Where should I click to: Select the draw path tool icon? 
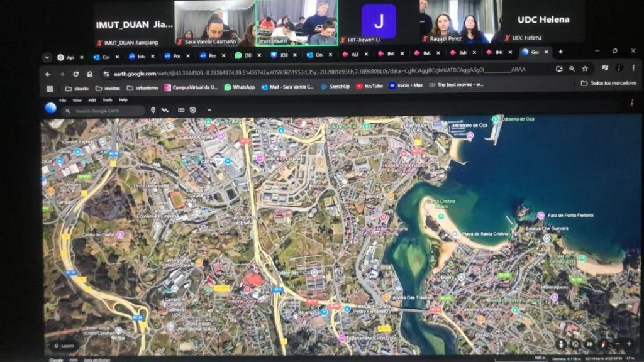coord(165,111)
